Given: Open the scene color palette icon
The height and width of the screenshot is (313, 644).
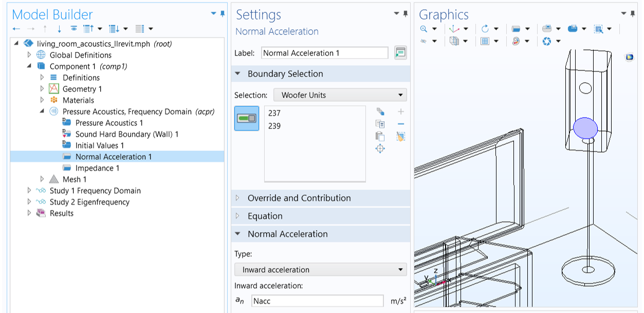Looking at the screenshot, I should (515, 41).
